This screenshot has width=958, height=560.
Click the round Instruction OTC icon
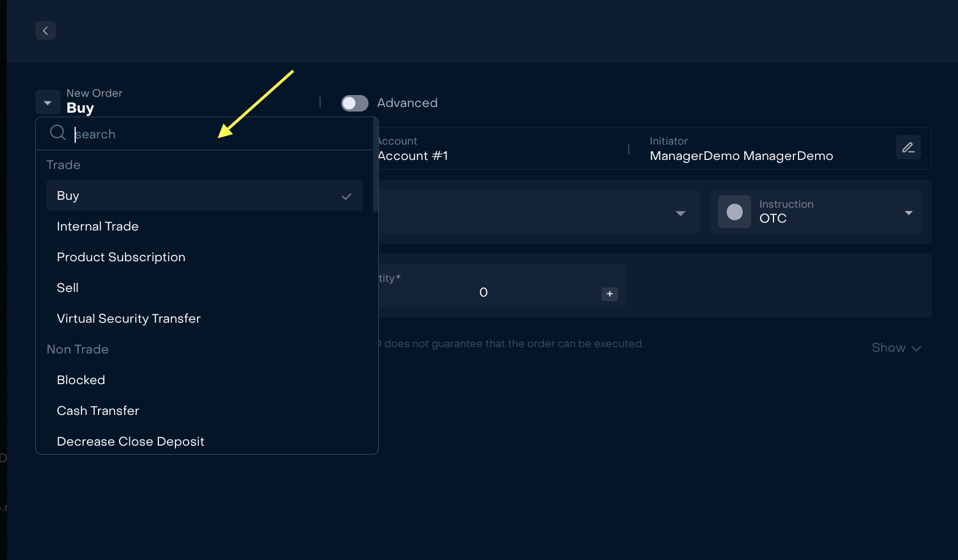pos(734,212)
